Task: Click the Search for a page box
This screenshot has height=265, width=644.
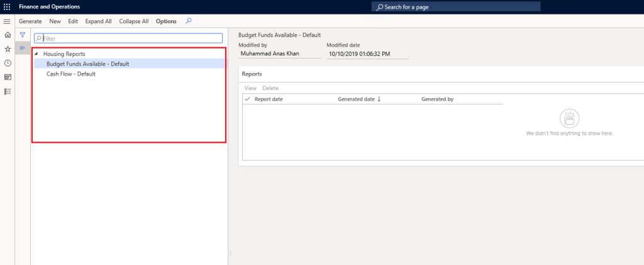Action: click(x=456, y=7)
